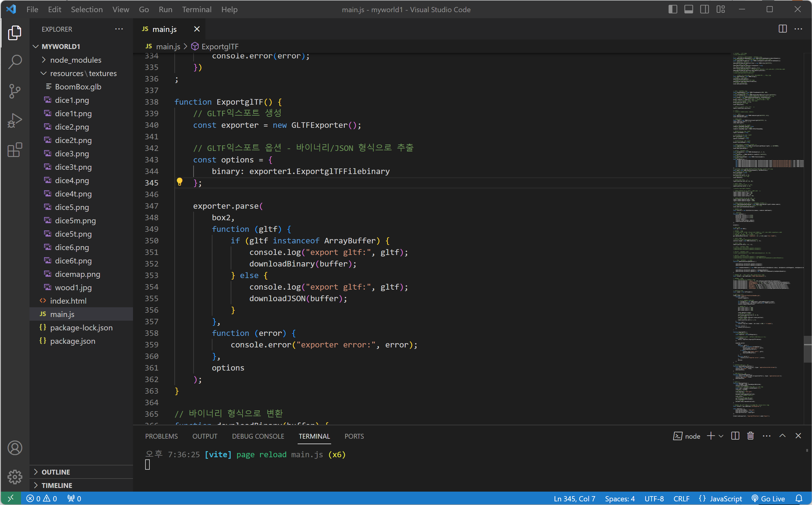Open the Terminal menu
The height and width of the screenshot is (505, 812).
coord(197,9)
